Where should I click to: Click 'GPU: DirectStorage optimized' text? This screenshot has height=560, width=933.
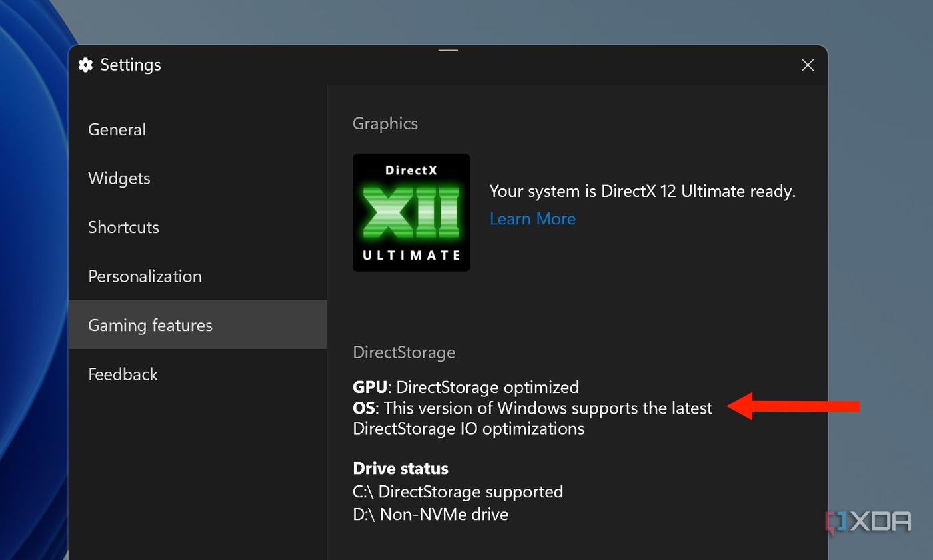(x=466, y=387)
